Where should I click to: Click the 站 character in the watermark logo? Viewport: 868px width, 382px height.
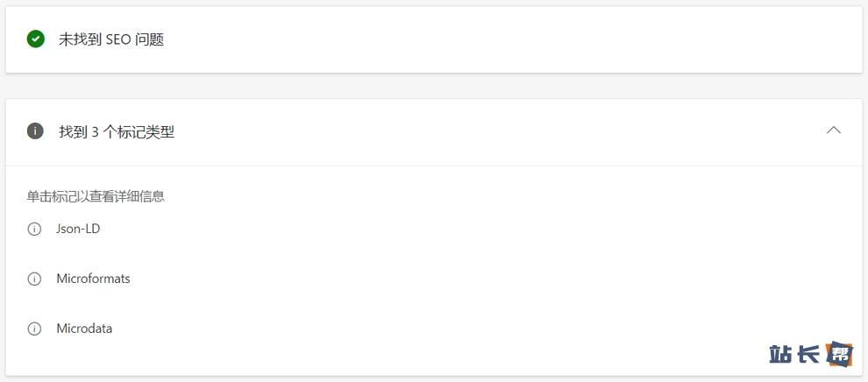(x=781, y=354)
